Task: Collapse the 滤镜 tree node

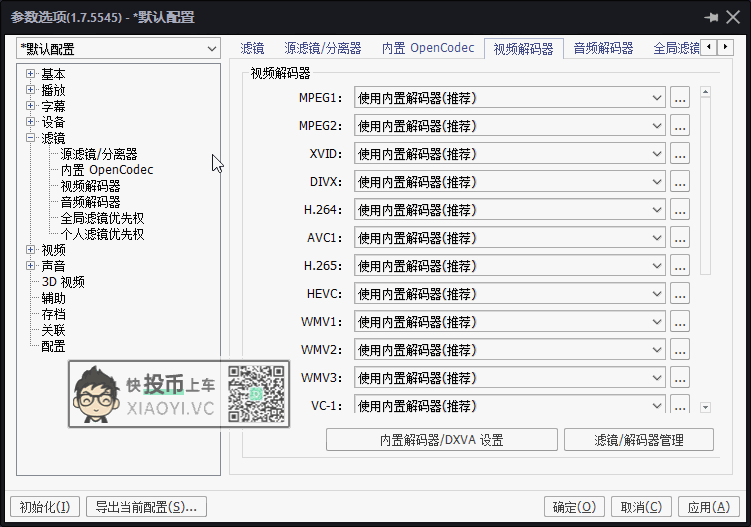Action: pos(31,138)
